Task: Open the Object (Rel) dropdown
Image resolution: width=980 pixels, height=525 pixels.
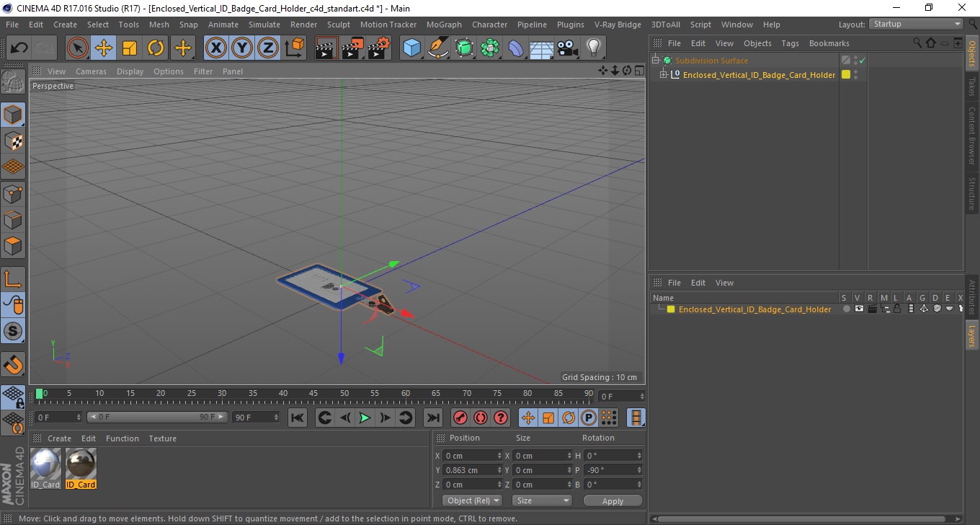Action: click(472, 500)
